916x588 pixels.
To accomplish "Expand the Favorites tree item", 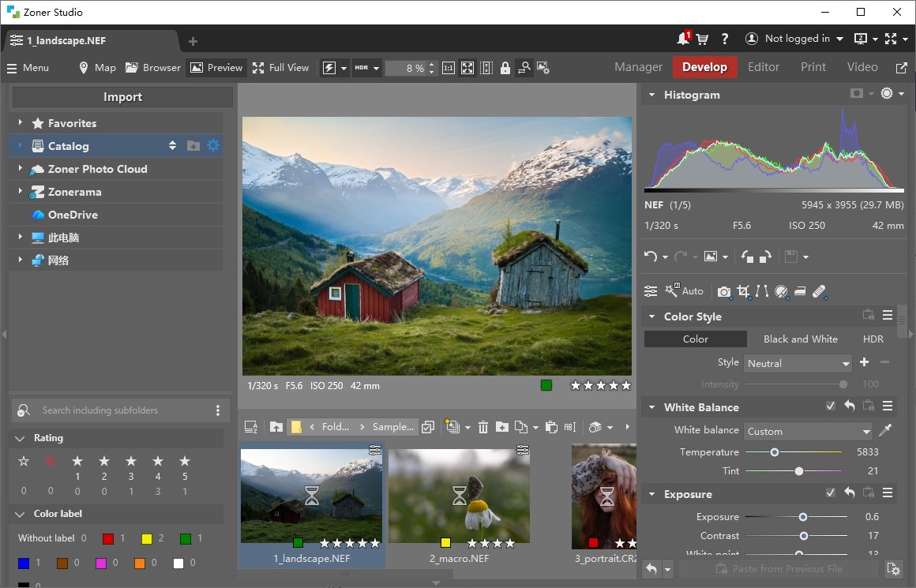I will click(20, 122).
